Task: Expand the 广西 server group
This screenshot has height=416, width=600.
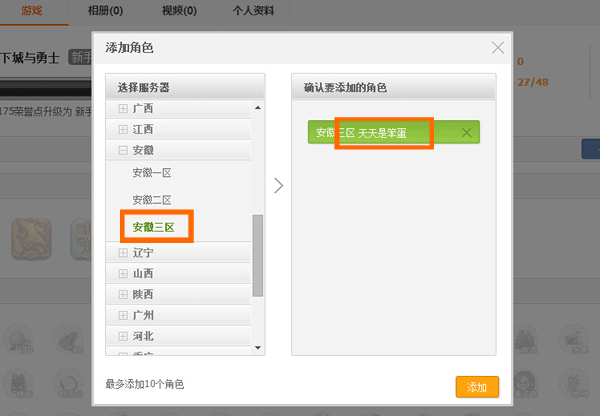Action: 124,108
